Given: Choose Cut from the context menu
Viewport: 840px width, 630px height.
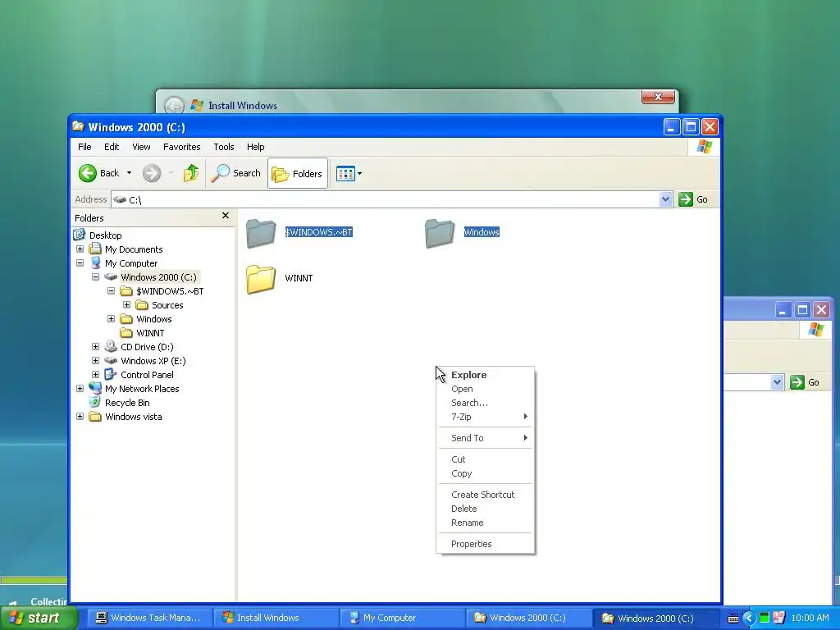Looking at the screenshot, I should click(x=486, y=459).
